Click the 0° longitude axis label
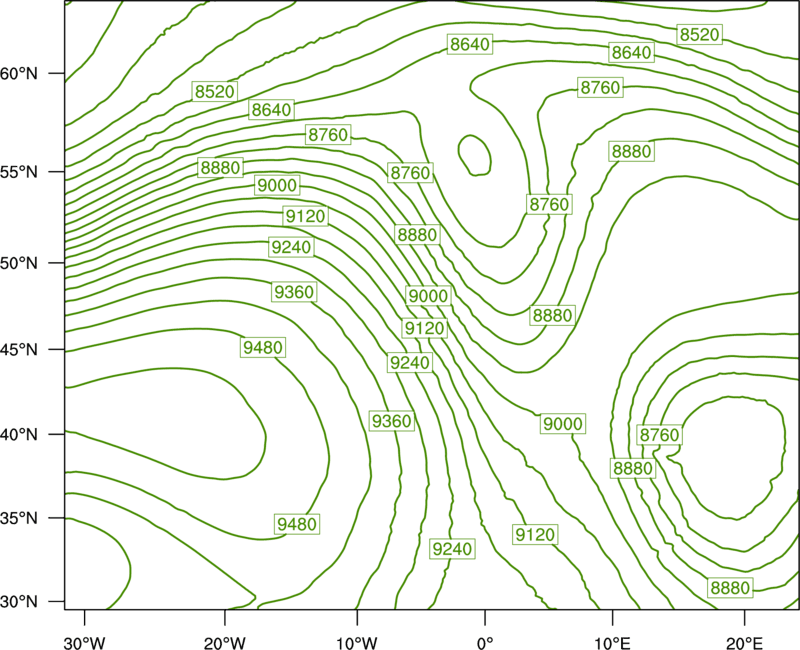The height and width of the screenshot is (650, 800). [x=485, y=642]
